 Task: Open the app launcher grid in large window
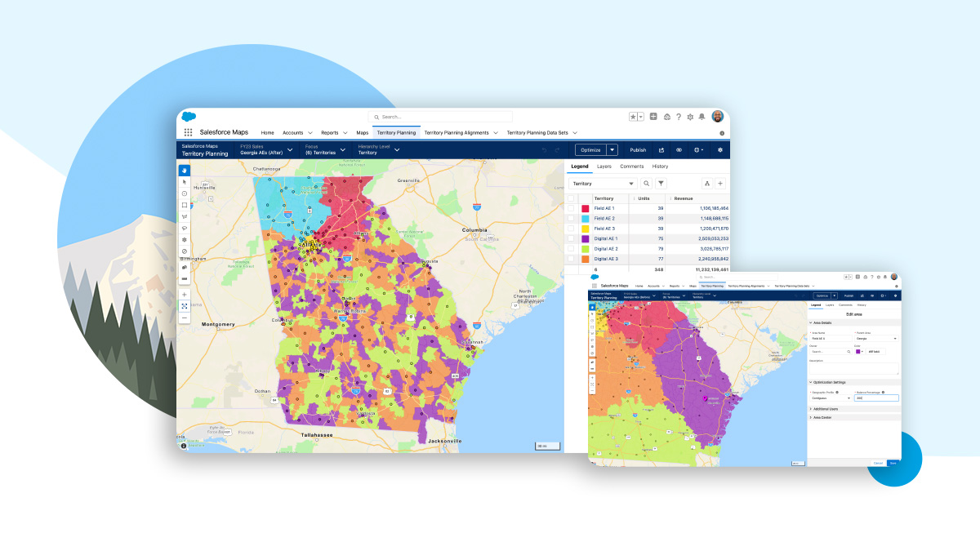tap(188, 132)
